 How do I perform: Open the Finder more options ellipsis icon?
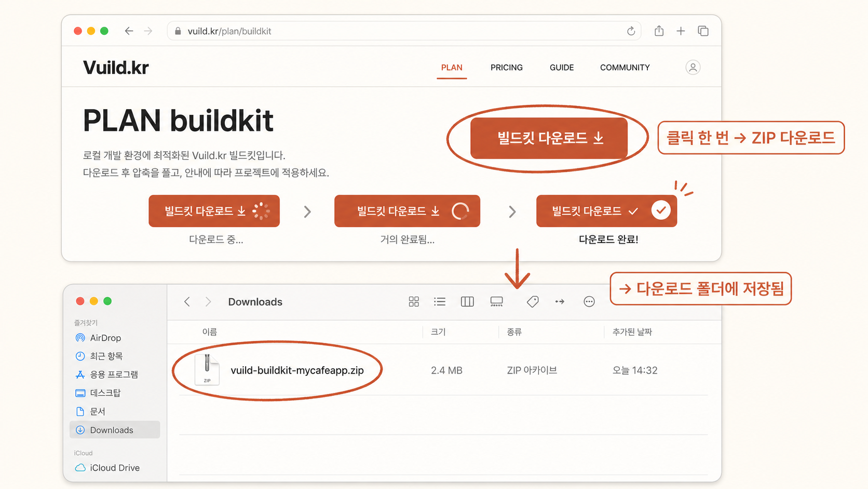coord(589,302)
